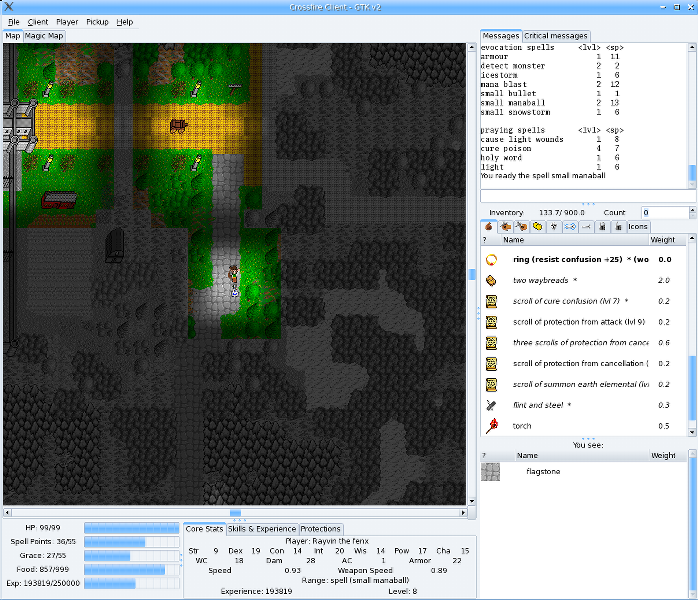Click the flagstone tile icon
This screenshot has height=600, width=698.
(x=491, y=471)
